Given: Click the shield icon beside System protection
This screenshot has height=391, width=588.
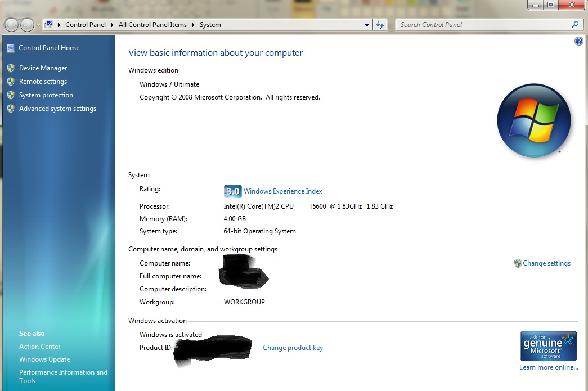Looking at the screenshot, I should coord(11,95).
